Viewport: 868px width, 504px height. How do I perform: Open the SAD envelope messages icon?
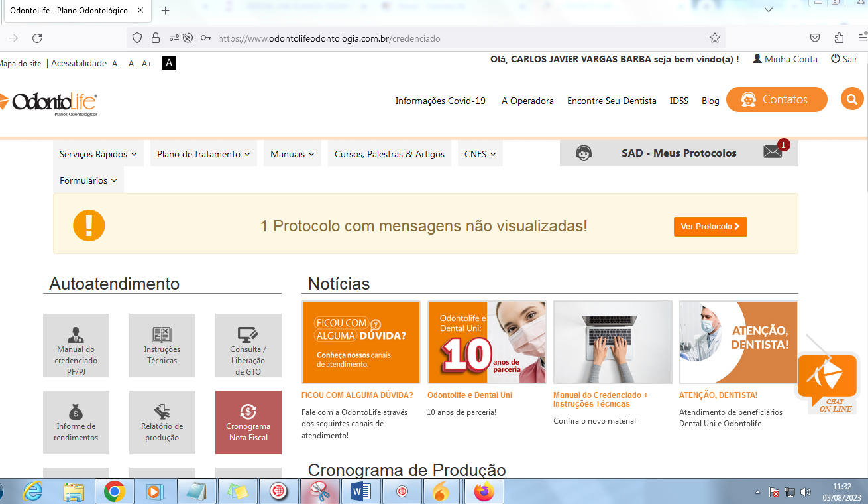pyautogui.click(x=773, y=152)
